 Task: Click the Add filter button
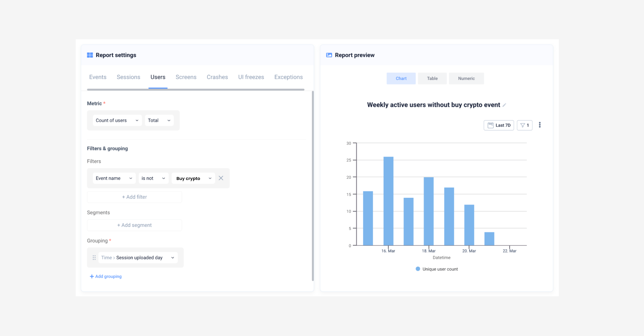click(x=134, y=197)
